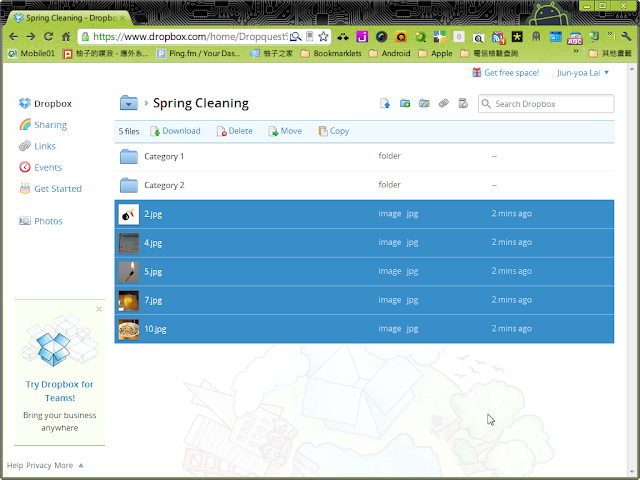Image resolution: width=640 pixels, height=480 pixels.
Task: Open the folder dropdown beside Spring Cleaning
Action: tap(129, 103)
